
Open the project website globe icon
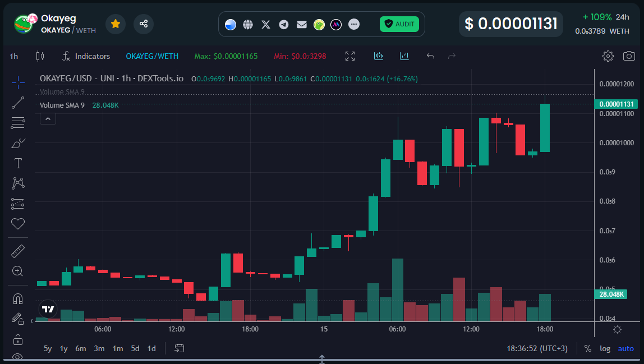coord(247,25)
